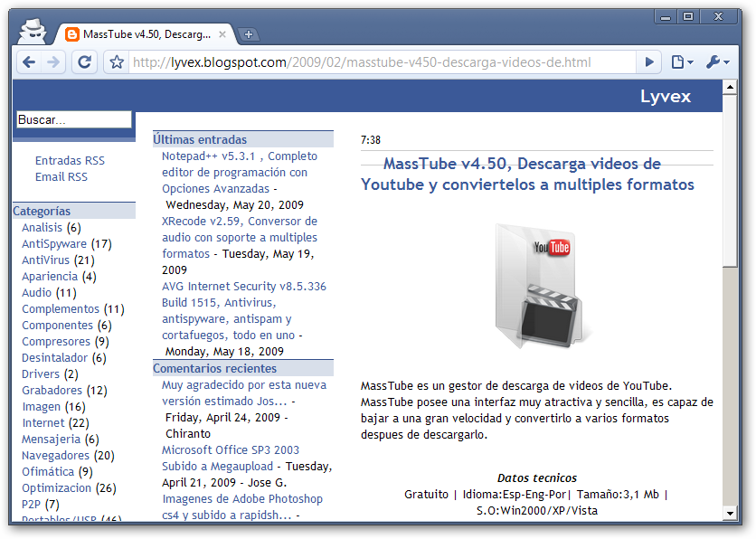
Task: Open the Email RSS link
Action: click(61, 176)
